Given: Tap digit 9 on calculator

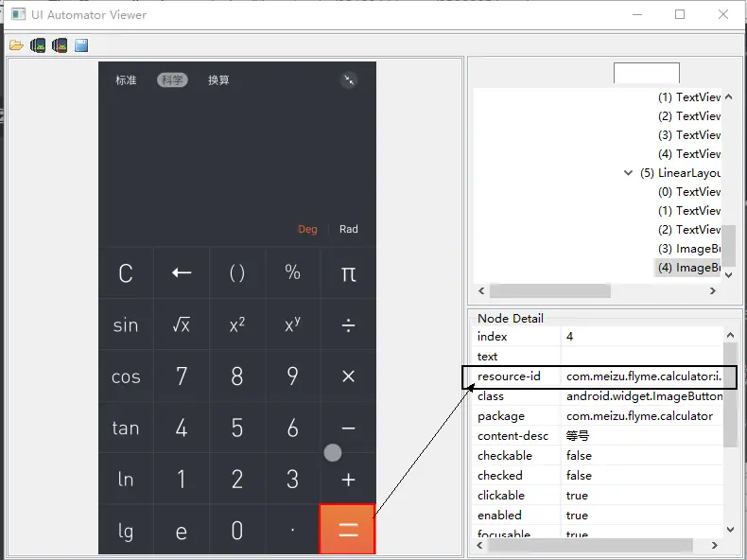Looking at the screenshot, I should pos(292,376).
